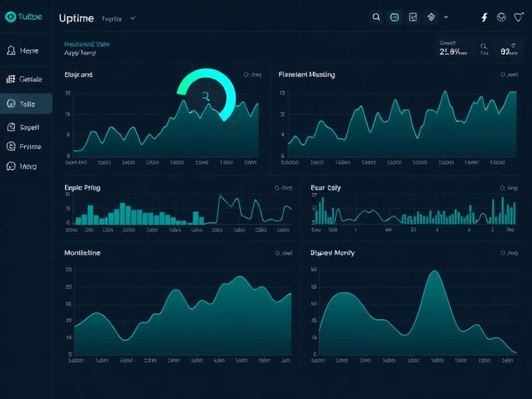This screenshot has height=399, width=532.
Task: Click the 21.6% stat card
Action: click(454, 49)
